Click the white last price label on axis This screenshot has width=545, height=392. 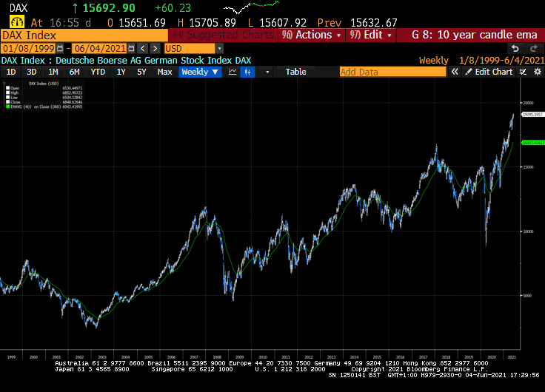[533, 114]
